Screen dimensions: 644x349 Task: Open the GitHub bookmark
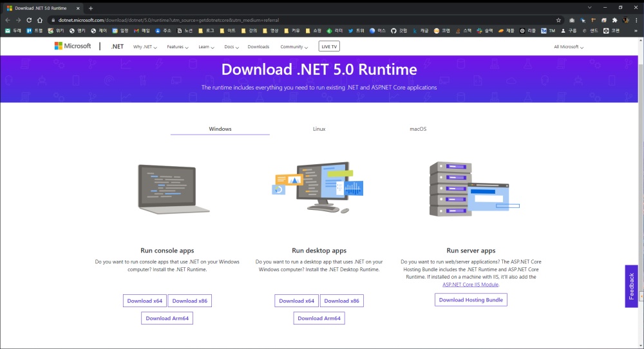[x=399, y=31]
